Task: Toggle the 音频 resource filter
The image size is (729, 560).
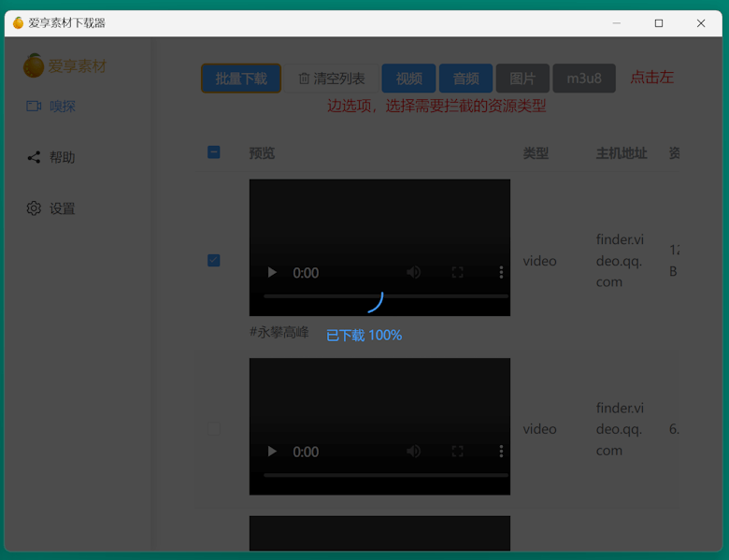Action: click(465, 79)
